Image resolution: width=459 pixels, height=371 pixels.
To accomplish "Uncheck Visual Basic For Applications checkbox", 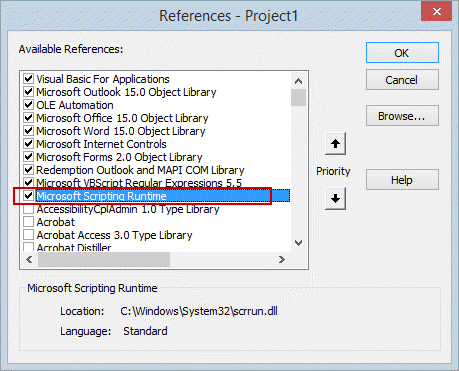I will pyautogui.click(x=28, y=79).
